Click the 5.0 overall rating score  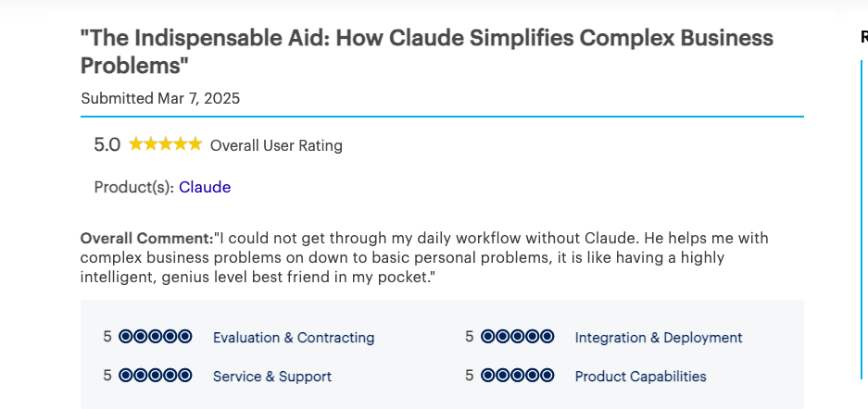(x=107, y=144)
